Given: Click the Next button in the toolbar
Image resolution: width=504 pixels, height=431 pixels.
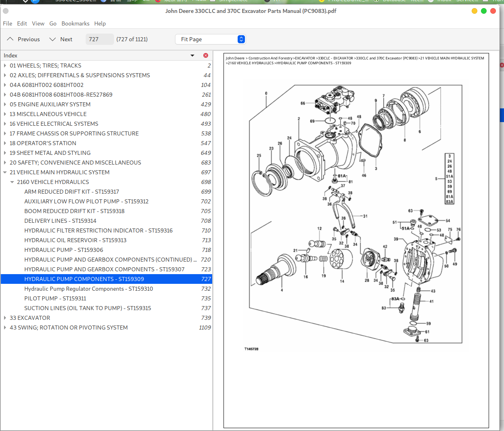Looking at the screenshot, I should (65, 39).
